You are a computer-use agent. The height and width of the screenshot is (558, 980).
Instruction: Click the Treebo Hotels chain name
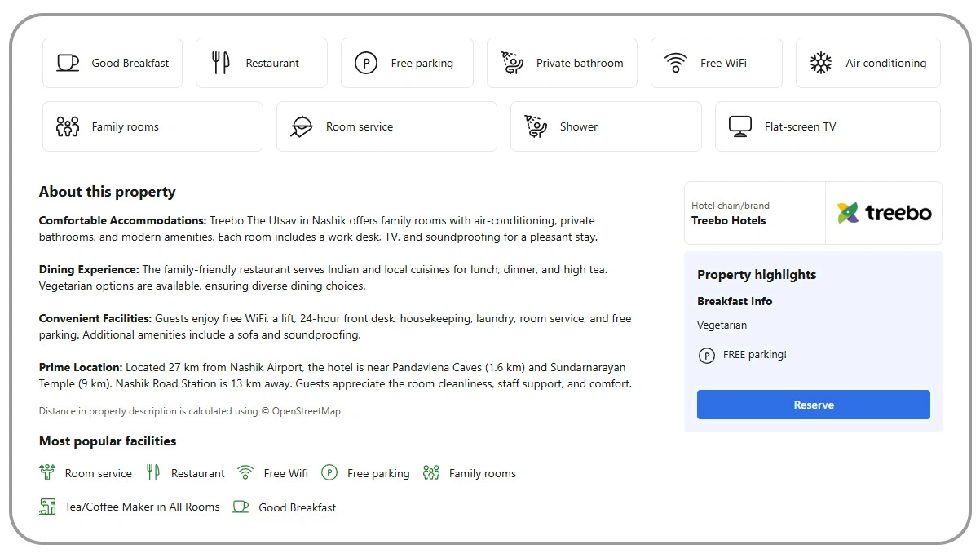tap(729, 220)
